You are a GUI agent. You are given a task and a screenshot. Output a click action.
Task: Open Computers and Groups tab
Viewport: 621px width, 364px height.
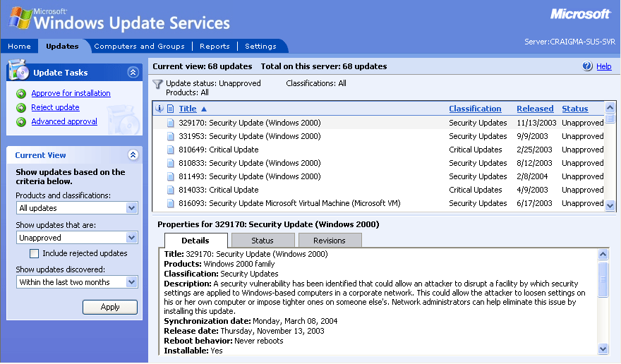click(140, 47)
